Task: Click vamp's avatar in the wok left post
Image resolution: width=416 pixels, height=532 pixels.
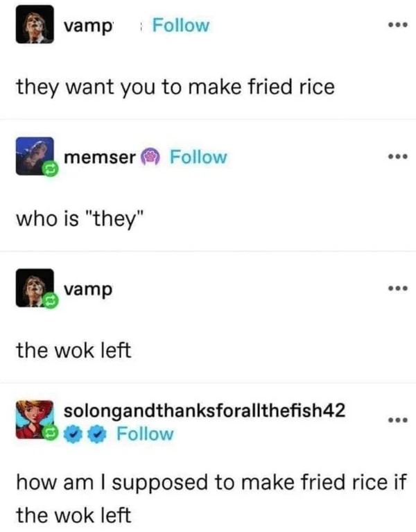Action: click(x=35, y=288)
